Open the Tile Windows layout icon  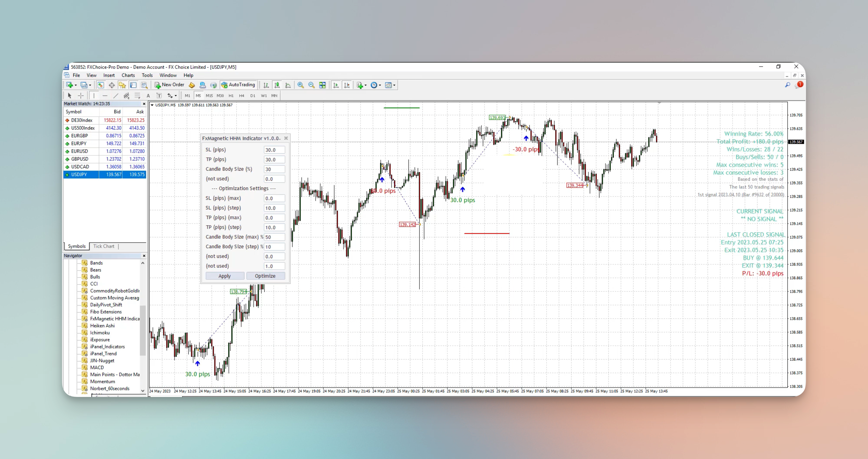coord(322,85)
